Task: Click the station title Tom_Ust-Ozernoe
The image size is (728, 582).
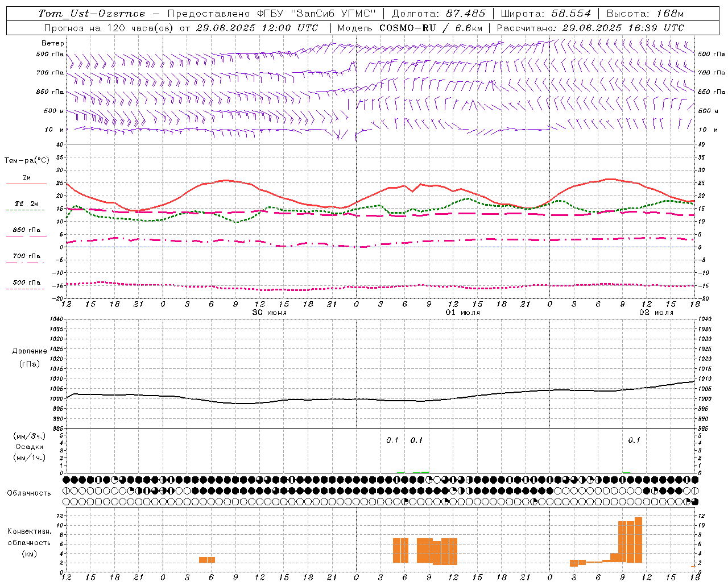Action: pyautogui.click(x=92, y=14)
